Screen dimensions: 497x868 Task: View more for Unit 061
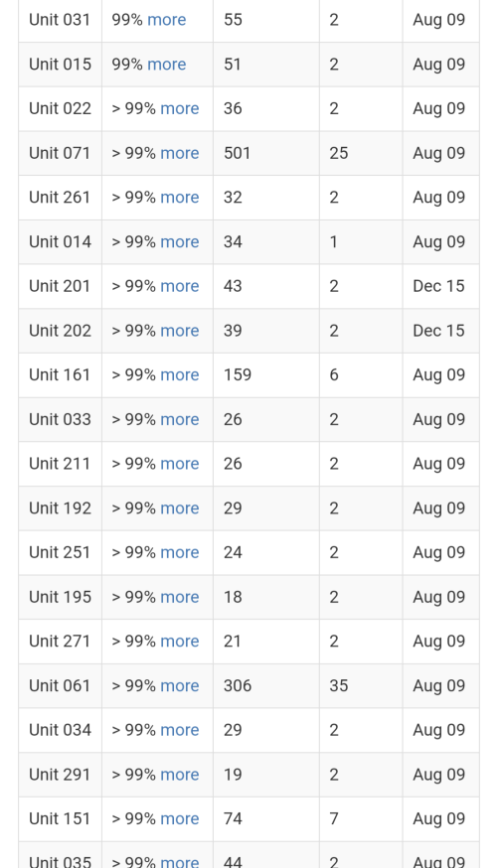point(180,685)
